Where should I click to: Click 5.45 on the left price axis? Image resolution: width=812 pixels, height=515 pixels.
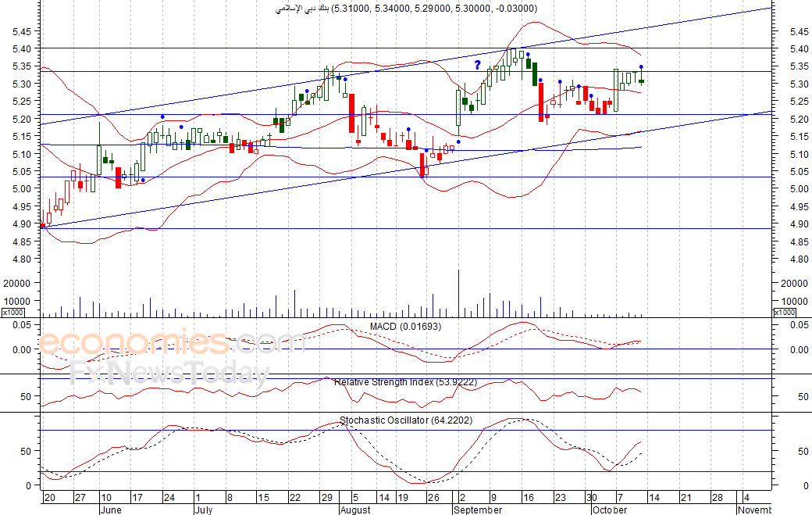(23, 31)
